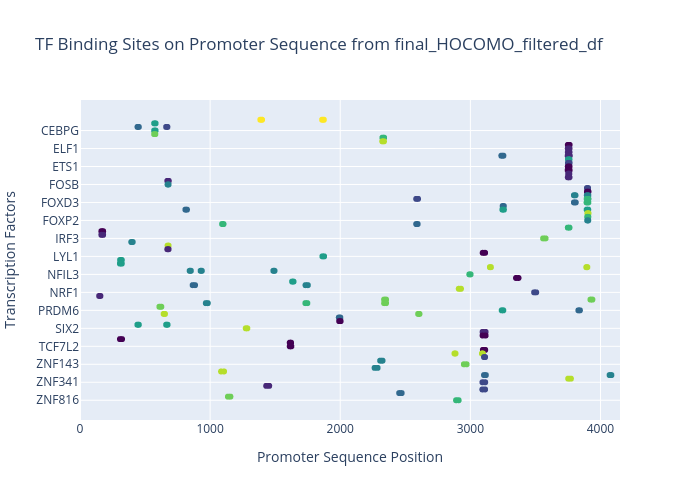
Task: Click the 2000 x-axis tick label
Action: 340,429
